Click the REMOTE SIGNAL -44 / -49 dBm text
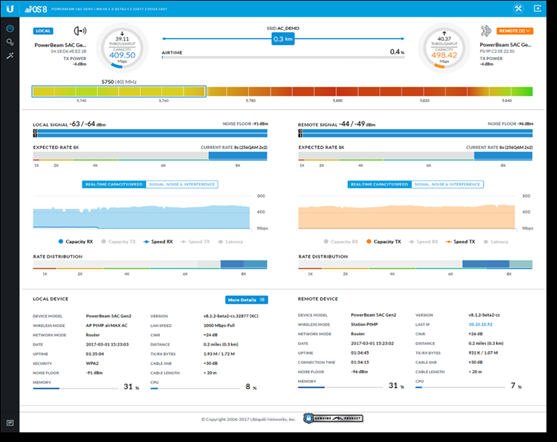557x442 pixels. coord(336,124)
